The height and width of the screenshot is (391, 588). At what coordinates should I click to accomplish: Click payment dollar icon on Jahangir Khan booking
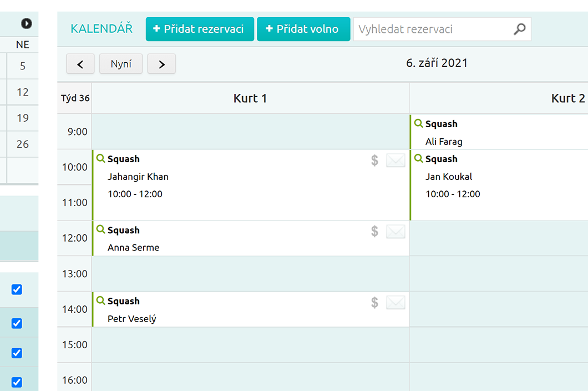coord(375,161)
